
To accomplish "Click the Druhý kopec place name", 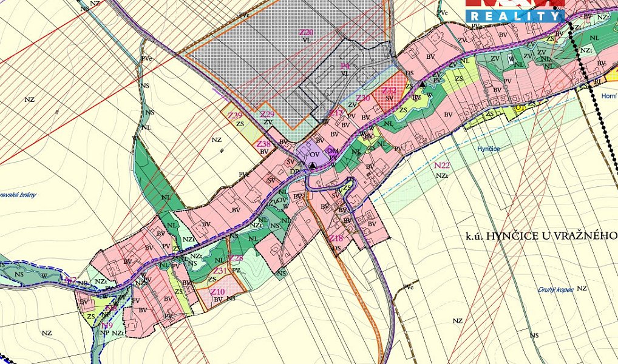I will [555, 290].
